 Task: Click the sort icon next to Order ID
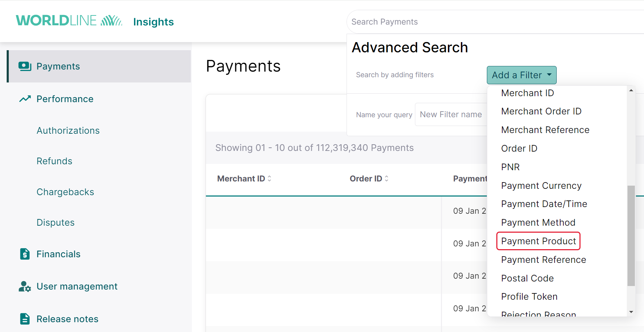point(386,178)
